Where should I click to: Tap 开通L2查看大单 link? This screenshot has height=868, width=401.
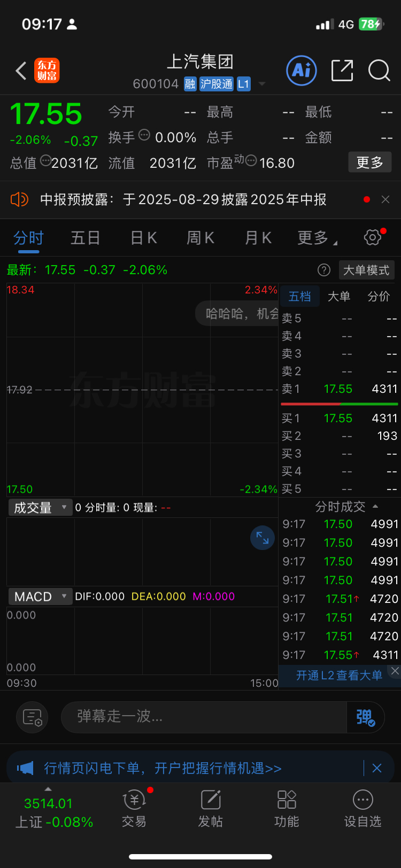coord(339,676)
